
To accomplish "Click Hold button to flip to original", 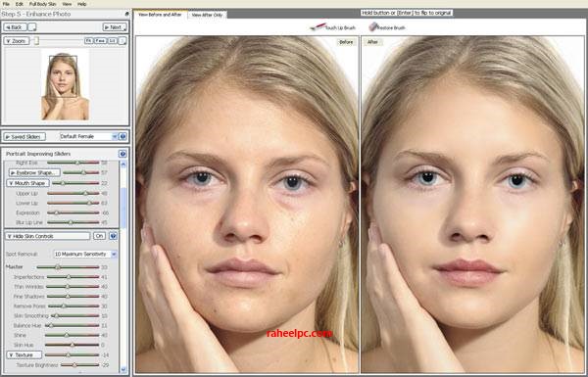I will (x=407, y=13).
